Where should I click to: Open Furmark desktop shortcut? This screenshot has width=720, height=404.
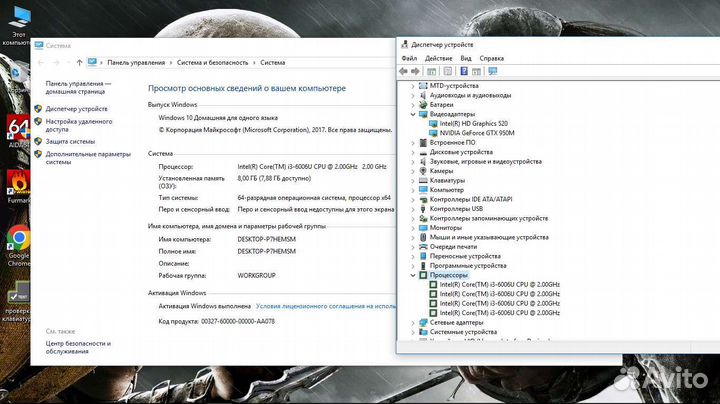pos(17,187)
